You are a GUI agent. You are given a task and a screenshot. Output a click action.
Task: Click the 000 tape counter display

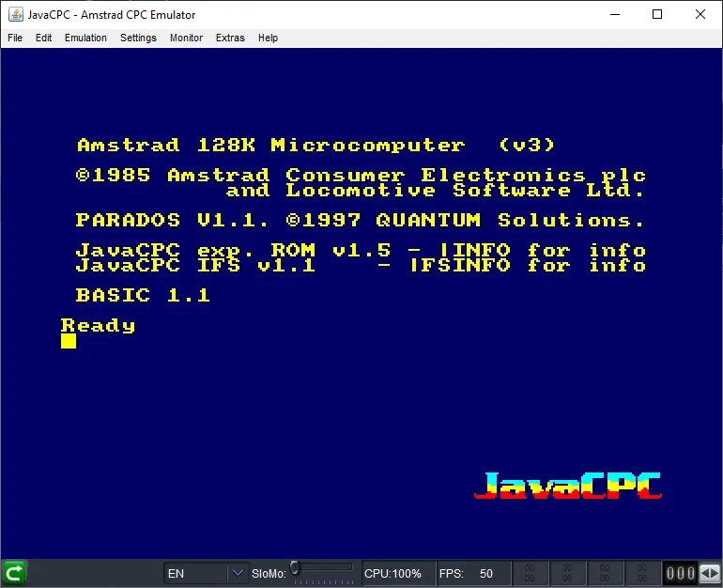click(680, 573)
